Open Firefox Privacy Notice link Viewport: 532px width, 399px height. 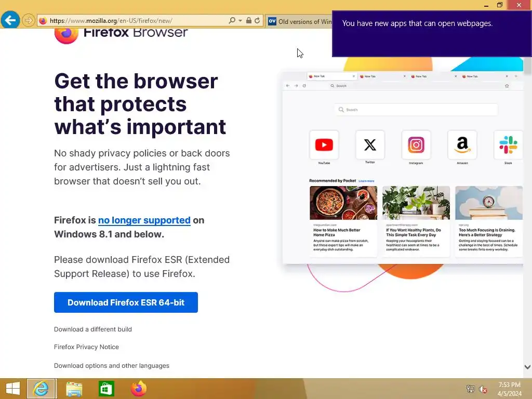click(x=87, y=347)
